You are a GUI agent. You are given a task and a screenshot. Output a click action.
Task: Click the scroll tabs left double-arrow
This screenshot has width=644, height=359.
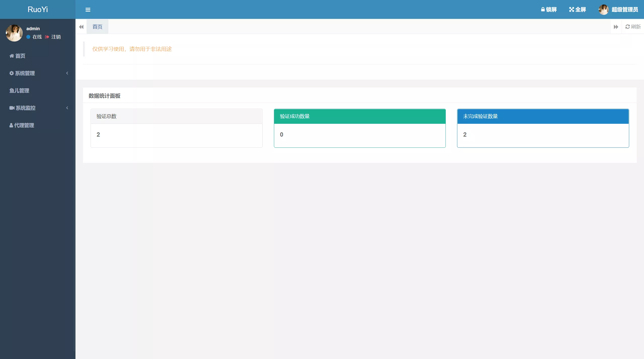pos(81,26)
